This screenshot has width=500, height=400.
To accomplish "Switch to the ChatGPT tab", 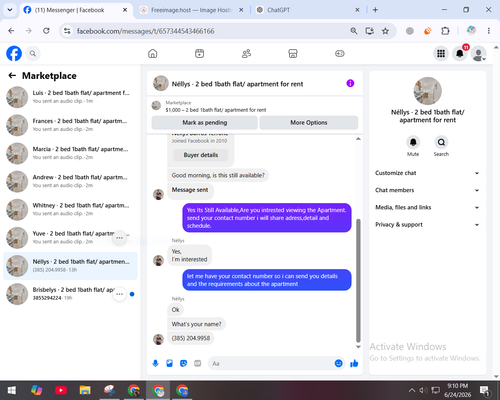I will pyautogui.click(x=307, y=10).
